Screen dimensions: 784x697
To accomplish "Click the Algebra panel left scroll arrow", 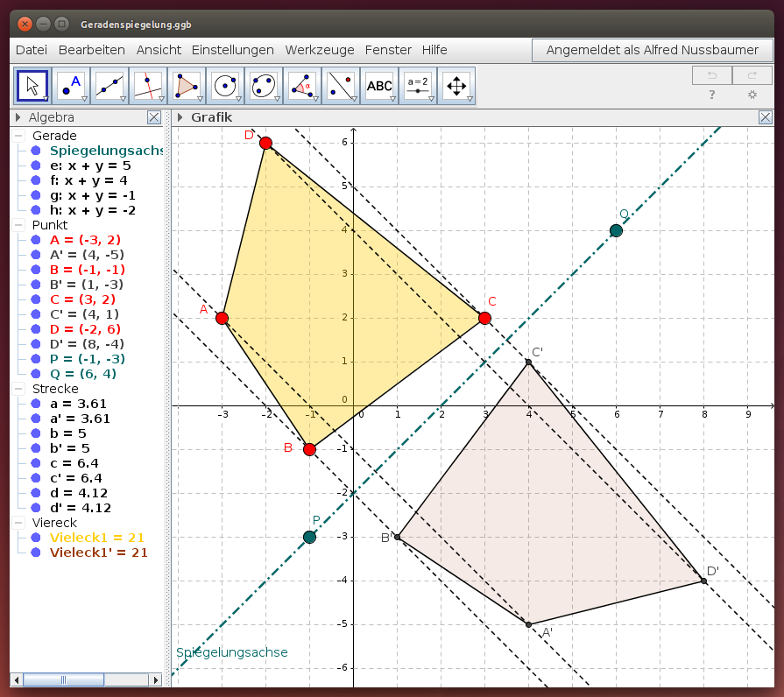I will [x=17, y=680].
